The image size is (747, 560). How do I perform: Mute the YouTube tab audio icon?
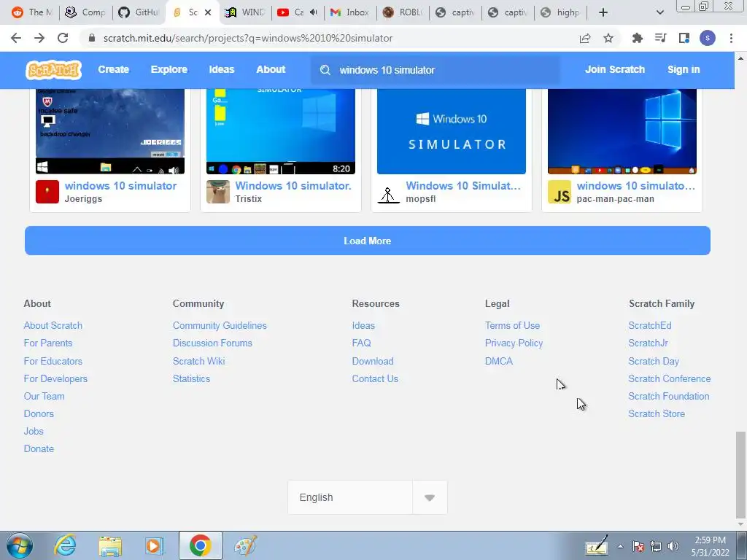pos(313,12)
